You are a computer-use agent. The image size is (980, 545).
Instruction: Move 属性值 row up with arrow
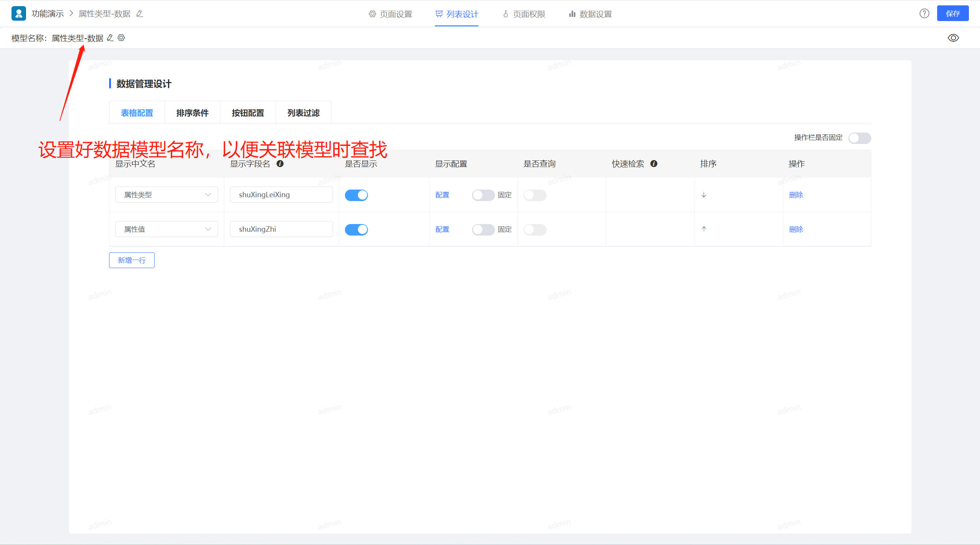point(704,229)
